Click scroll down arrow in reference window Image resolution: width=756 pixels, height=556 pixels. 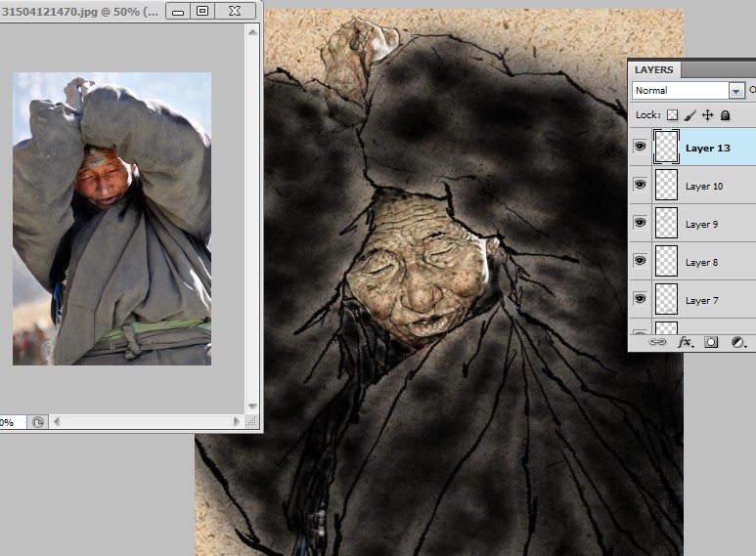[252, 406]
